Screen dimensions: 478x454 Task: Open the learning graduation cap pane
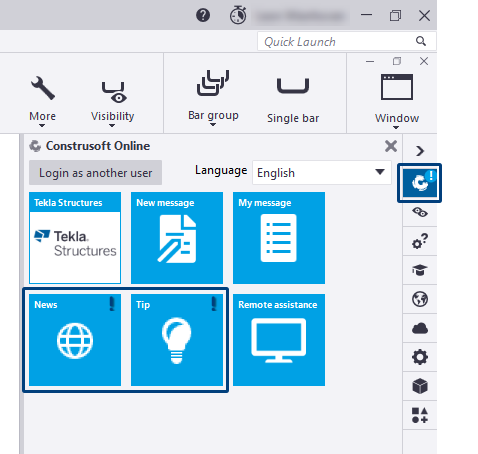tap(420, 270)
